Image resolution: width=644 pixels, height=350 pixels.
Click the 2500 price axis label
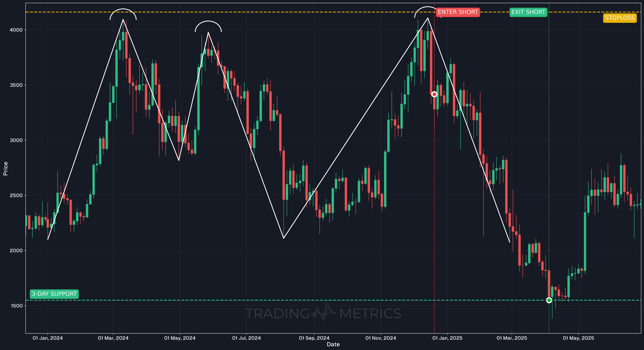coord(16,195)
